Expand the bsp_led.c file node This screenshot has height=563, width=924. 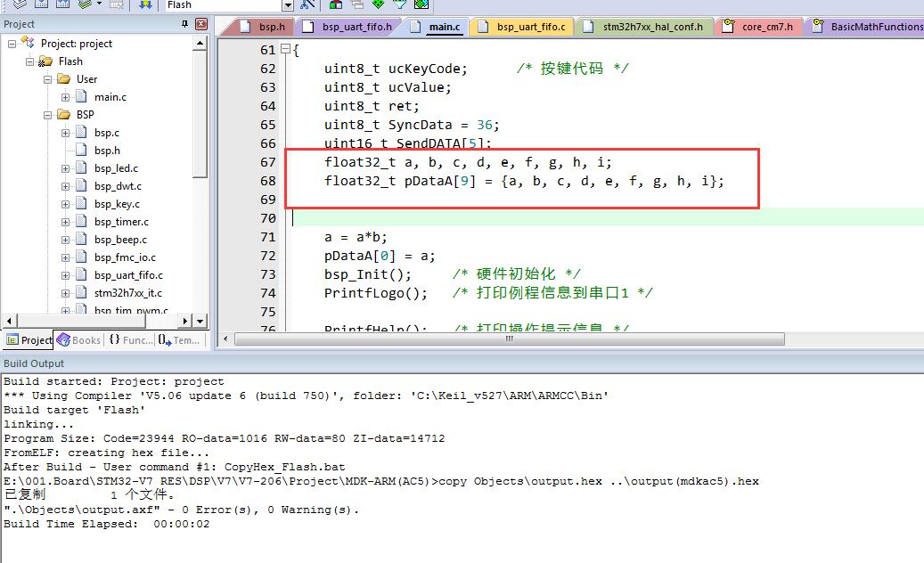tap(65, 168)
